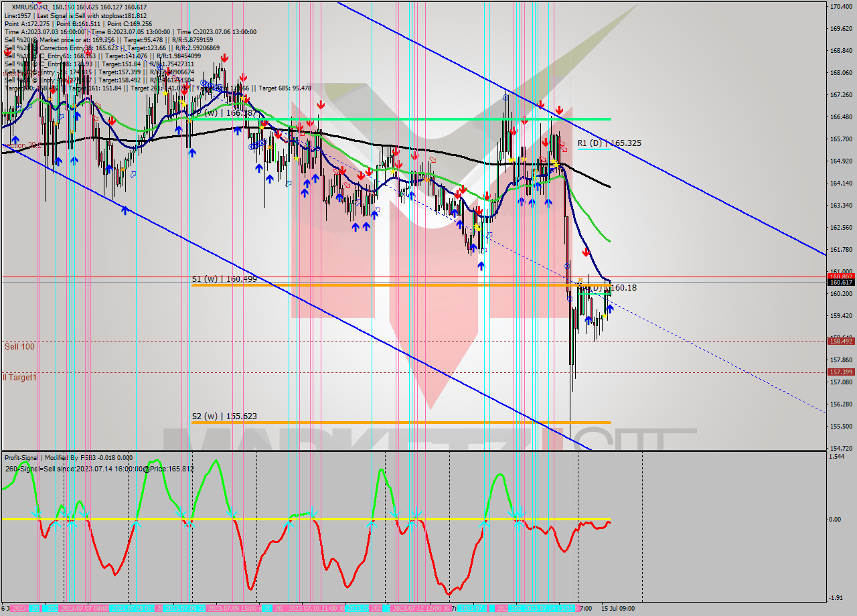The image size is (857, 616).
Task: Click the 158.492 red price tag
Action: point(841,341)
